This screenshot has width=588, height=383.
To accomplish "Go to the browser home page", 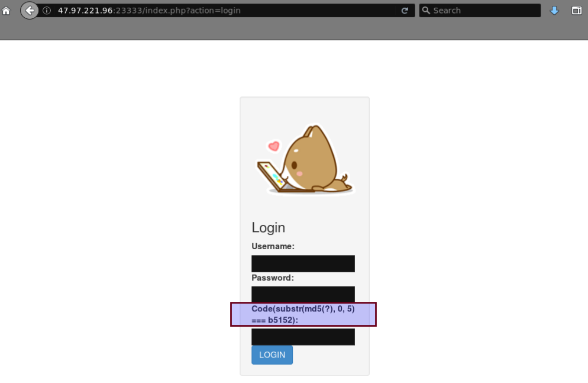I will point(6,11).
